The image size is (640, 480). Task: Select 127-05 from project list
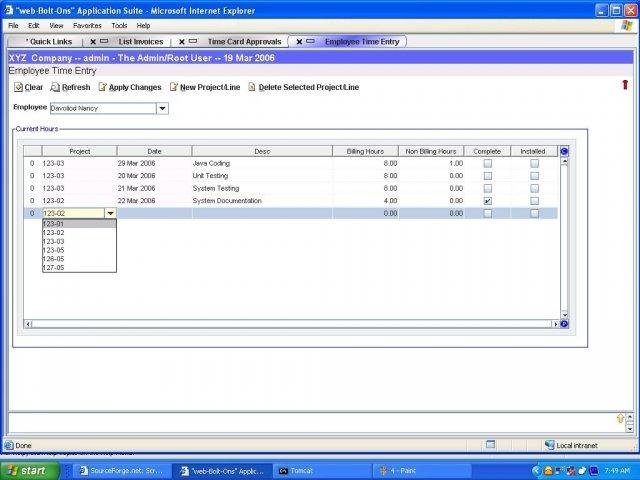79,268
